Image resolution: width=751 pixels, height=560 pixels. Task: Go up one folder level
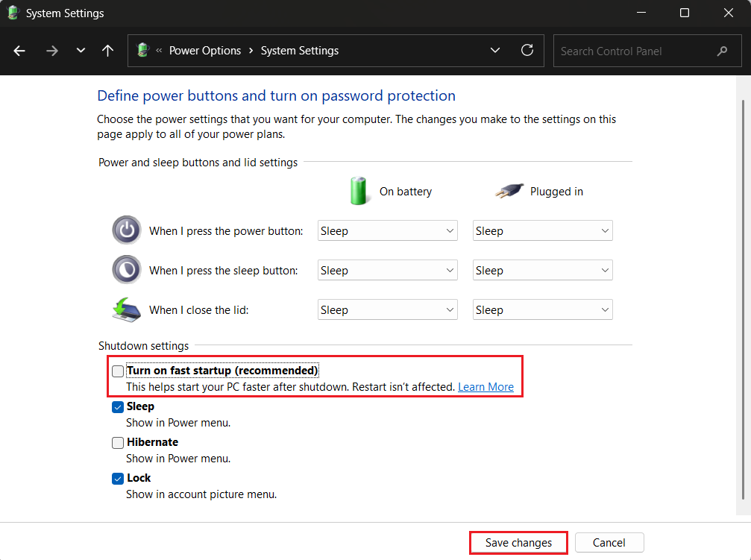(x=108, y=51)
